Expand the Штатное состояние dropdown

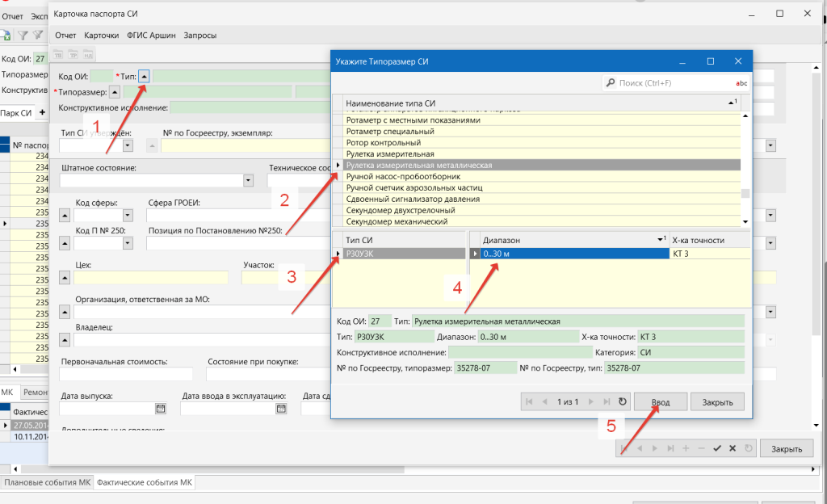coord(249,180)
